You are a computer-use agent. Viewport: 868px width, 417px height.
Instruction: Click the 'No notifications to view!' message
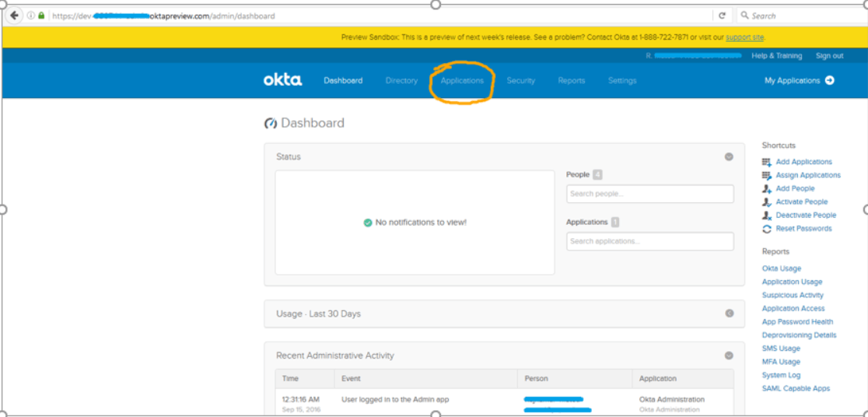click(x=421, y=223)
